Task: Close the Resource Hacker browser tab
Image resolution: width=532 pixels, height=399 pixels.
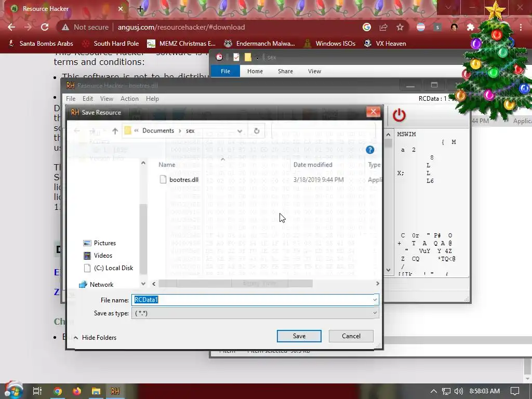Action: click(x=121, y=9)
